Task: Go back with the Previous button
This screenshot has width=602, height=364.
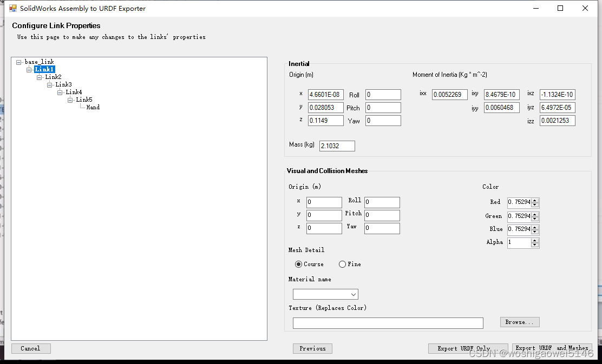Action: [312, 348]
